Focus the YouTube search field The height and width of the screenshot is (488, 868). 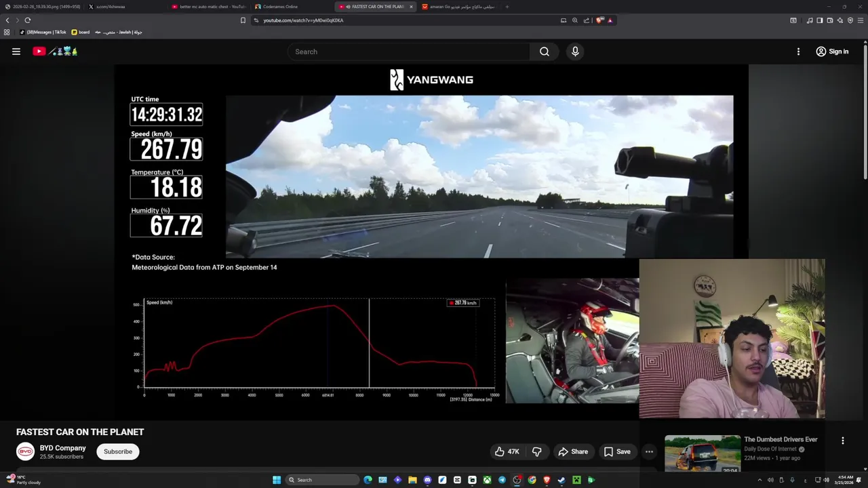coord(409,52)
